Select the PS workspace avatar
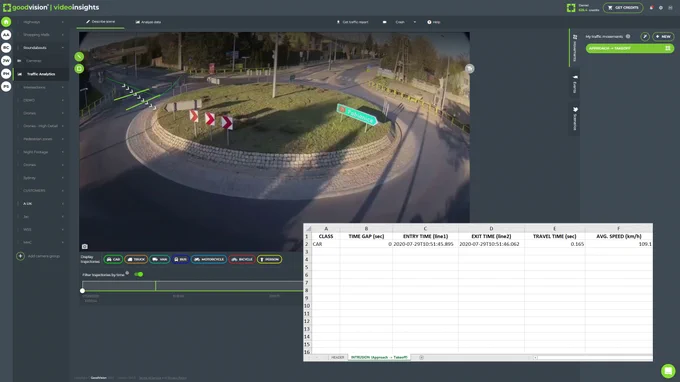Viewport: 680px width, 382px height. click(x=6, y=87)
